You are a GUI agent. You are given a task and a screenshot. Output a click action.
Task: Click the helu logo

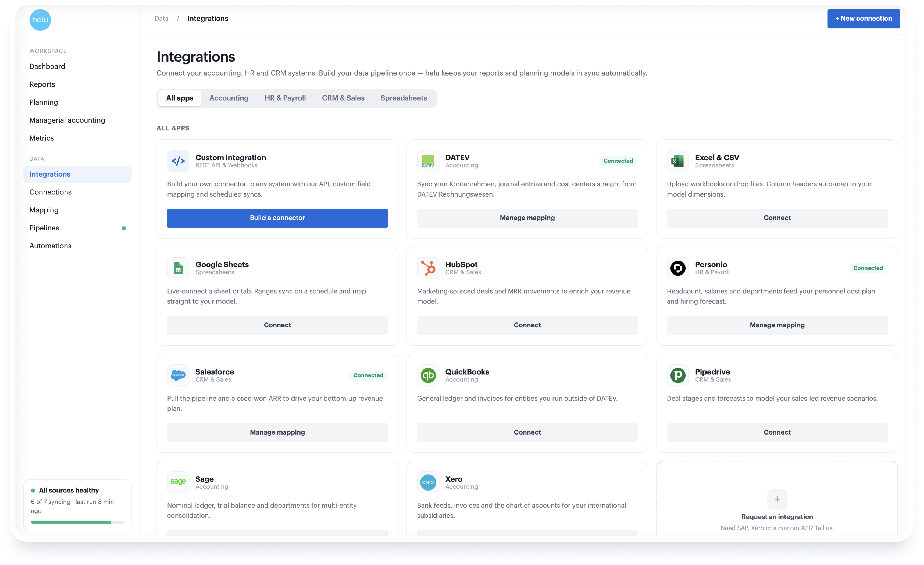click(40, 20)
